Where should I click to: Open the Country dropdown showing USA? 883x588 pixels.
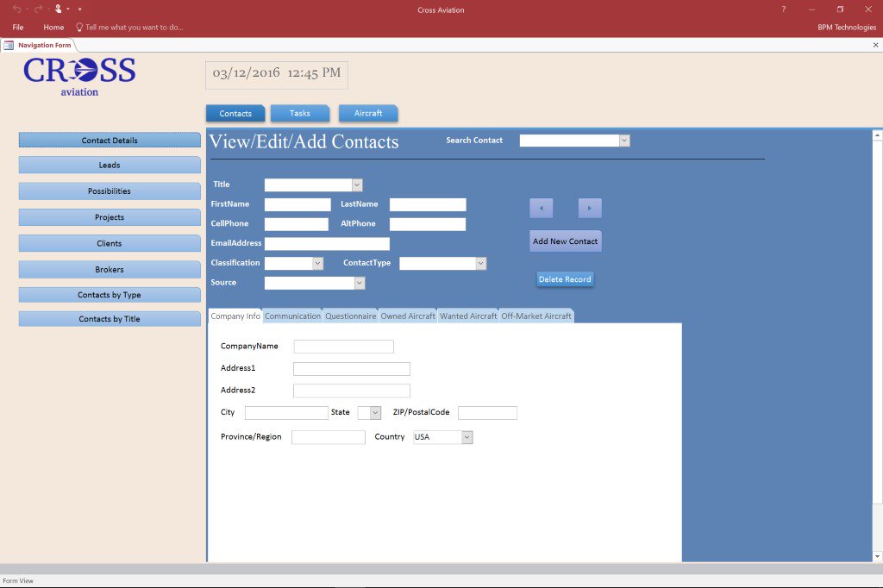(x=467, y=437)
